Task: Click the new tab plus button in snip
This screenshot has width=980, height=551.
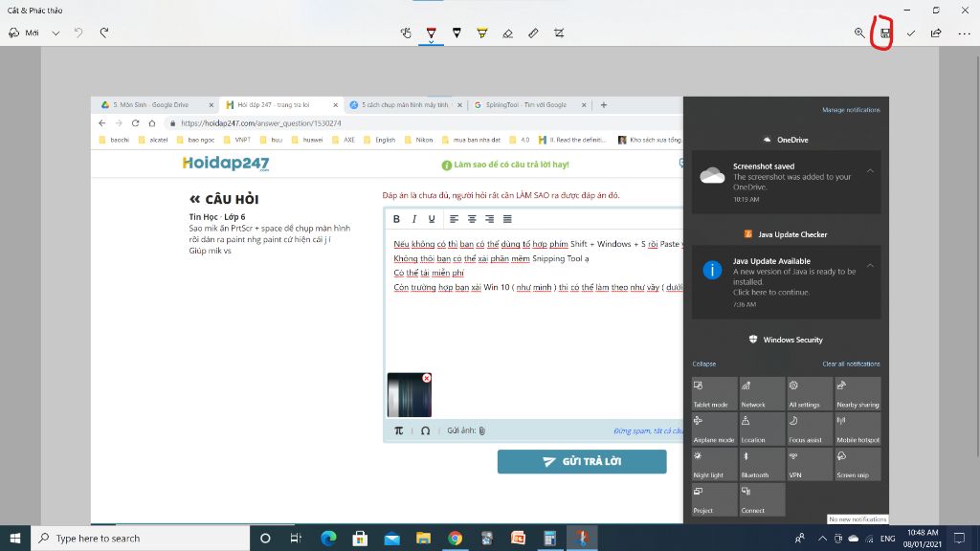Action: [x=603, y=105]
